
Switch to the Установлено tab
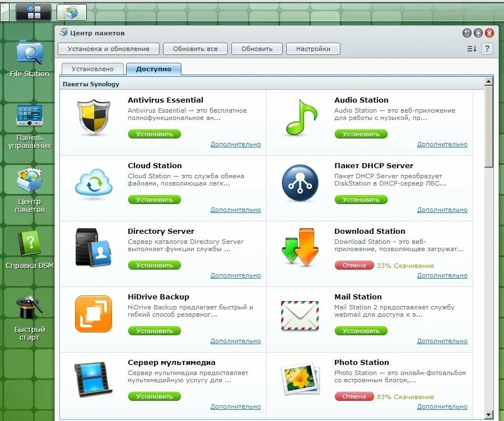pyautogui.click(x=92, y=69)
